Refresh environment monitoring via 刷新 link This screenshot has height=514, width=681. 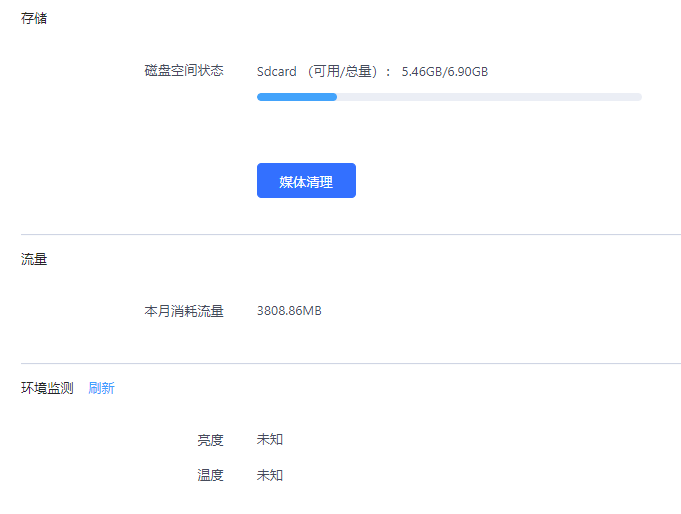(x=102, y=388)
